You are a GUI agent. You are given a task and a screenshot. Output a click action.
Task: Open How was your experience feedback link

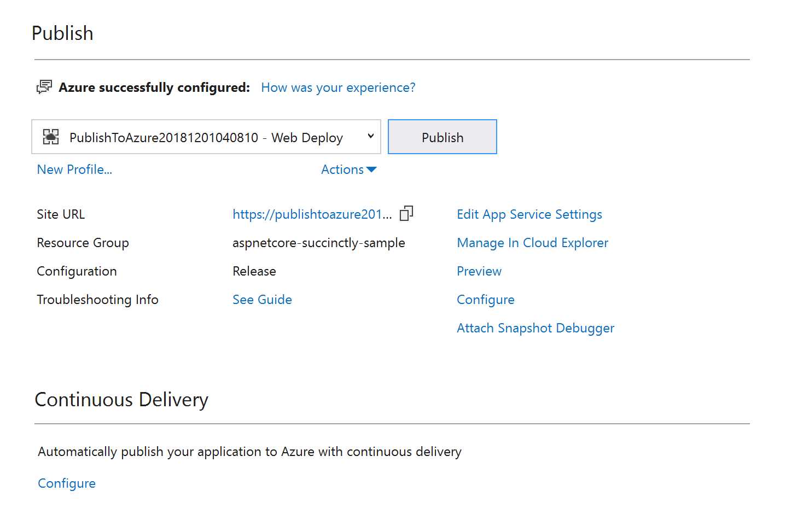(x=337, y=87)
